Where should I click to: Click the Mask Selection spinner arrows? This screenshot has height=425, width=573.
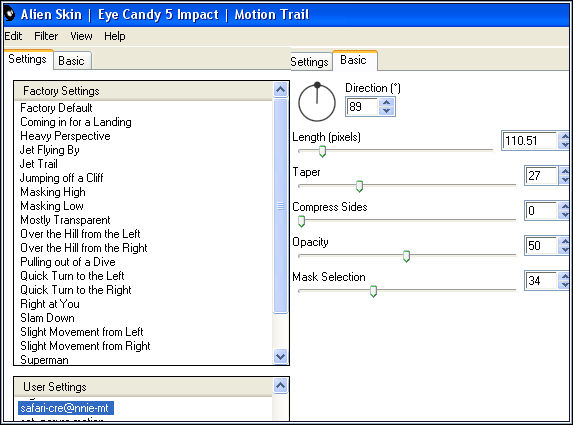(565, 281)
